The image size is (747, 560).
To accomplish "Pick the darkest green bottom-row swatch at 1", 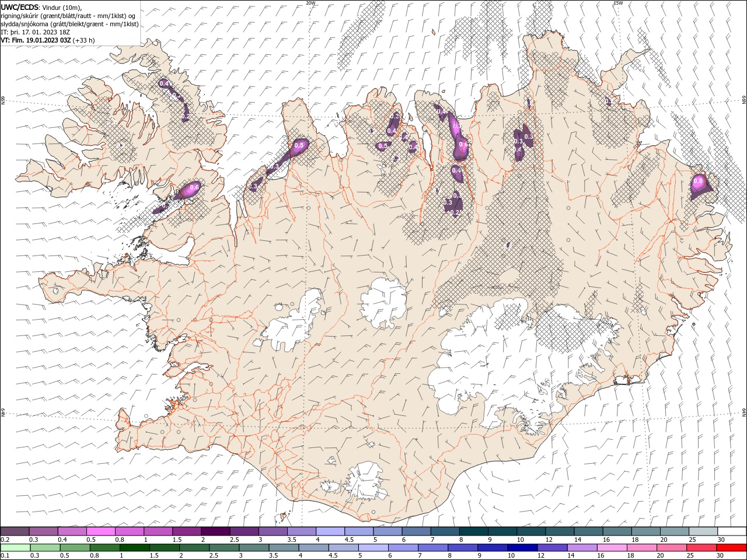I will 135,548.
